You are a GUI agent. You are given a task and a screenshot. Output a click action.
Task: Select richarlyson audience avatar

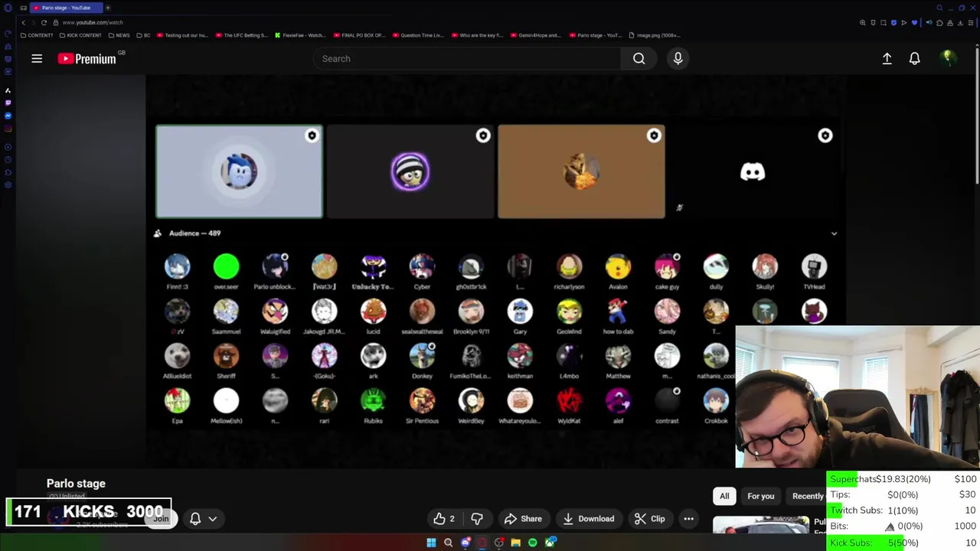[x=569, y=266]
